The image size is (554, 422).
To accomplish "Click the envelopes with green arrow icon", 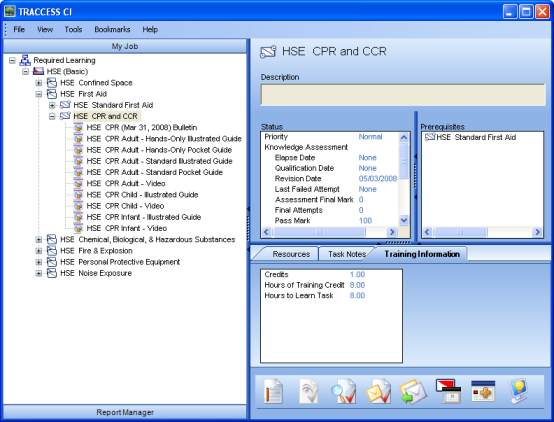I will point(413,391).
